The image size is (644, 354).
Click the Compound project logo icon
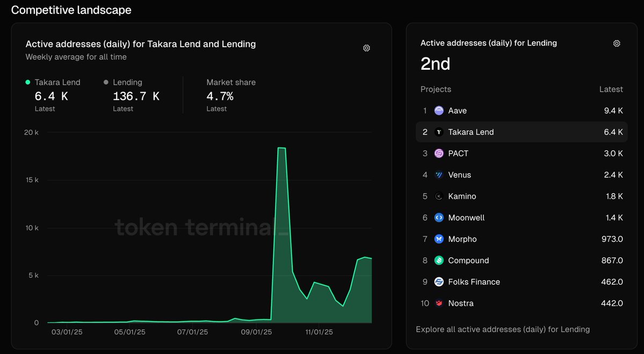439,261
